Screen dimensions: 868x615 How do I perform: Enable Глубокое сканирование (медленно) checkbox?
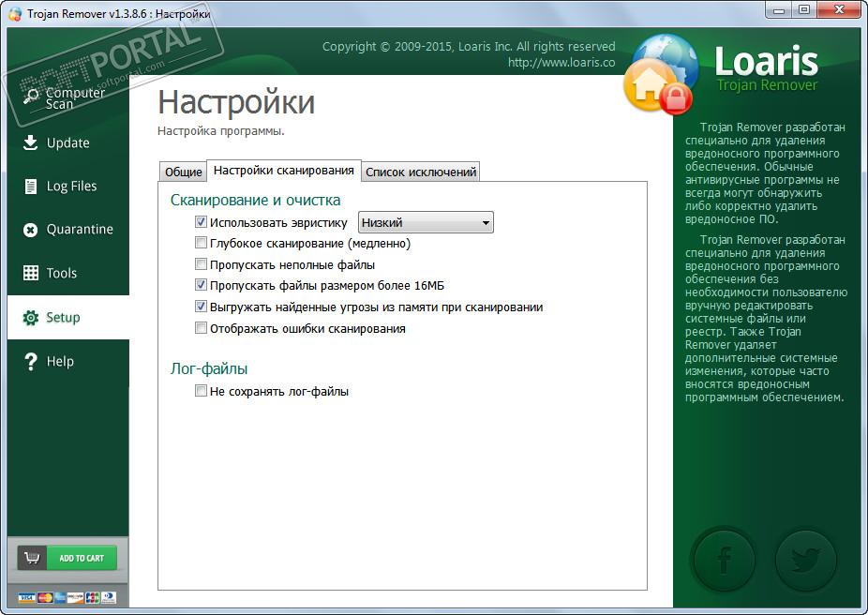click(x=201, y=243)
